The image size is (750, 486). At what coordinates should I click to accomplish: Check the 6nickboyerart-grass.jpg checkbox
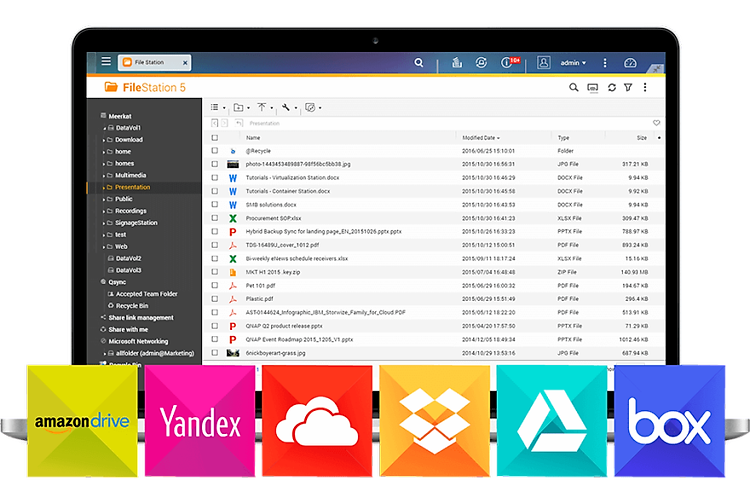[x=215, y=353]
